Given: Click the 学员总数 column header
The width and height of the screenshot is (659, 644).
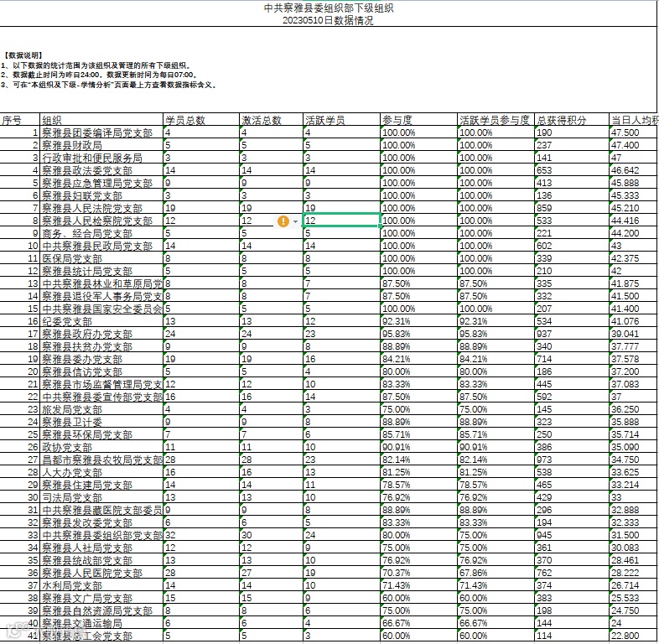Looking at the screenshot, I should click(201, 120).
